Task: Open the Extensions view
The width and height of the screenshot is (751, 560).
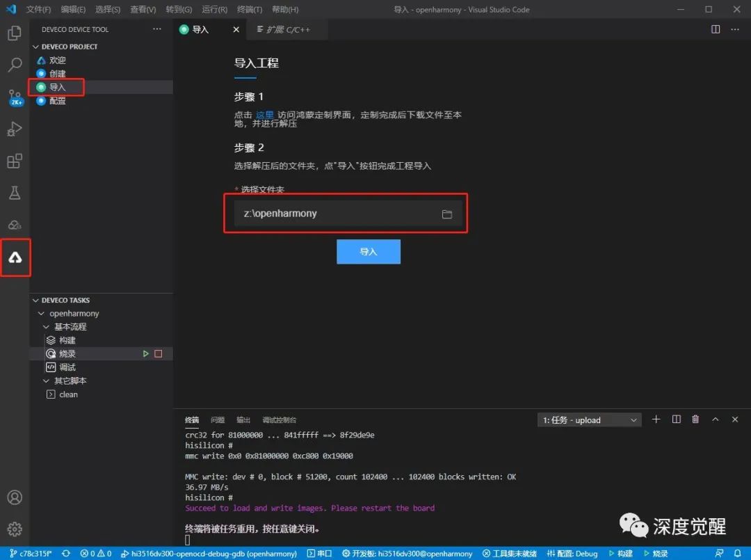Action: tap(15, 161)
